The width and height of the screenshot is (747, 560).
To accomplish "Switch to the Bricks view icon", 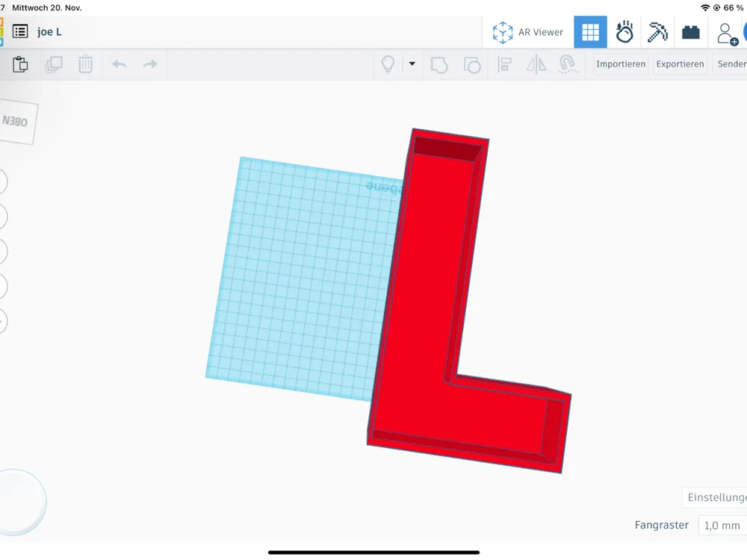I will coord(690,32).
